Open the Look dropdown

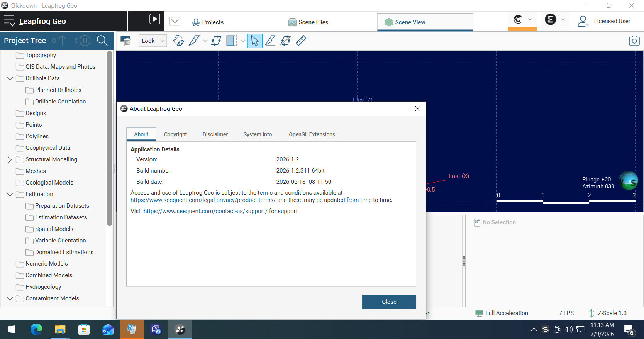point(153,41)
